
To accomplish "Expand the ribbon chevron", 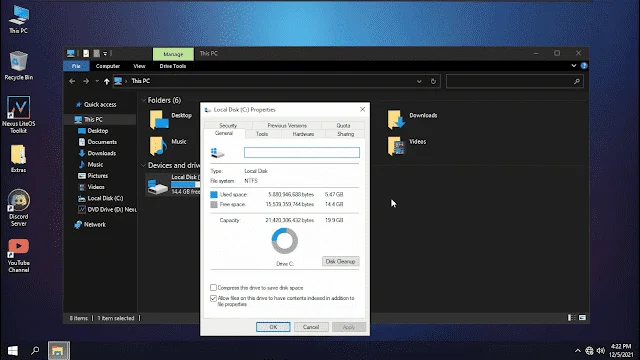I will [x=574, y=66].
